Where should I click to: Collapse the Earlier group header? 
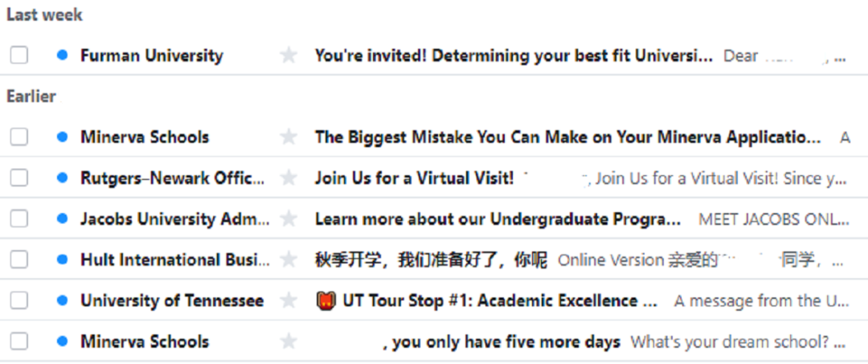31,96
